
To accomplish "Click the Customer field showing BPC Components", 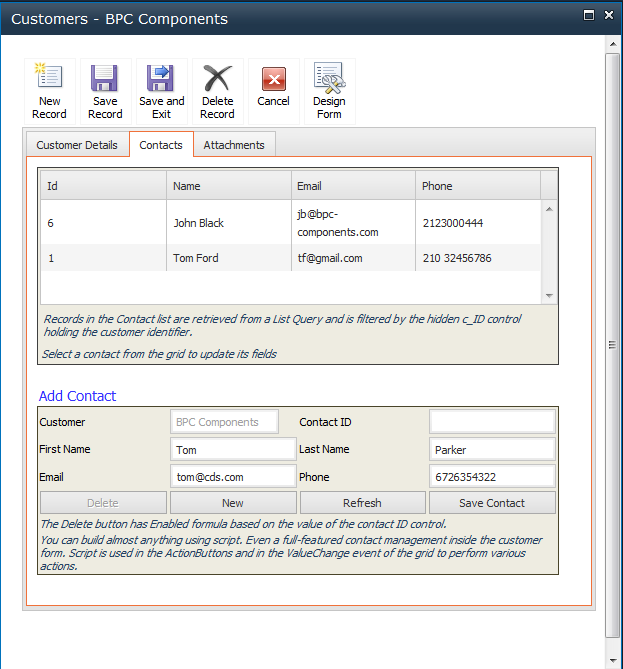I will click(224, 422).
